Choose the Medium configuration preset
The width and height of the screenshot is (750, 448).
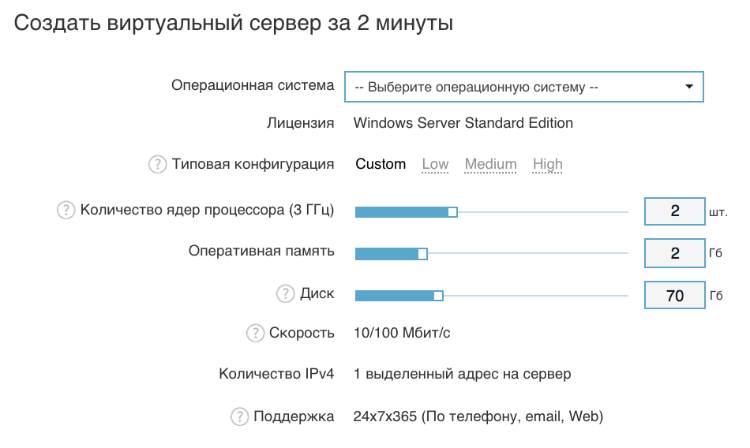click(x=490, y=164)
